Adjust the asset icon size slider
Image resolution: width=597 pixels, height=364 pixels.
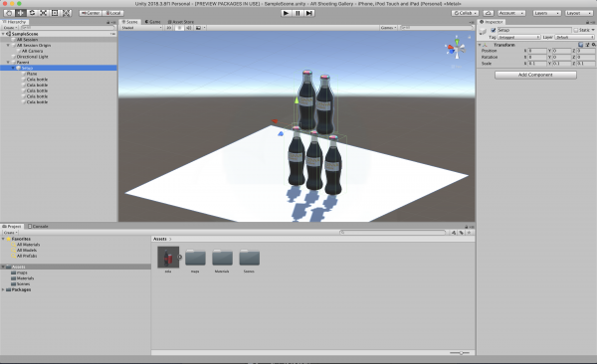[460, 353]
